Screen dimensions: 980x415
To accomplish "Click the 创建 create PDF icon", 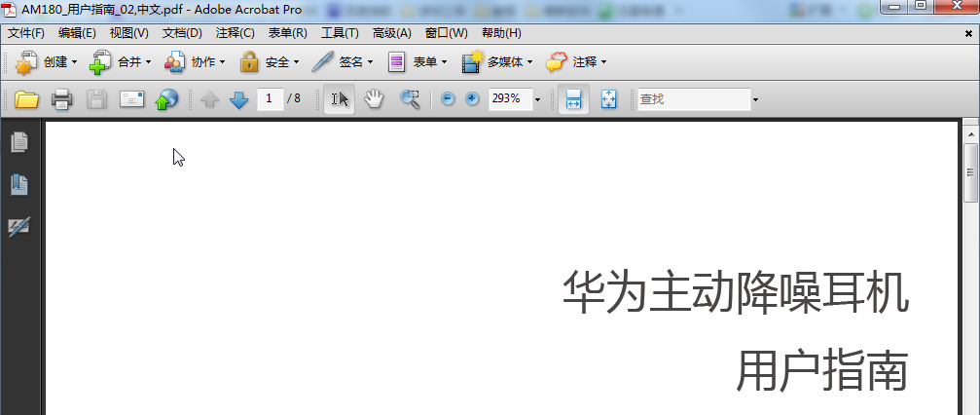I will (26, 62).
